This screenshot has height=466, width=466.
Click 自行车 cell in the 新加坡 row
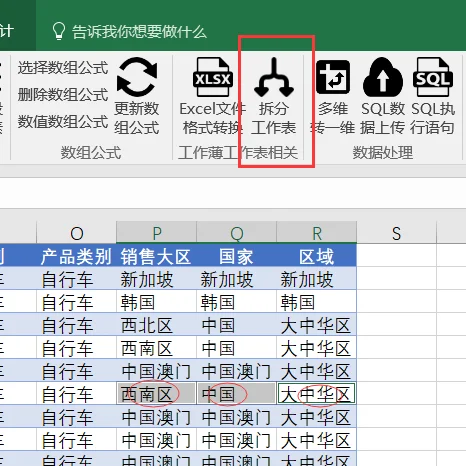tap(76, 279)
